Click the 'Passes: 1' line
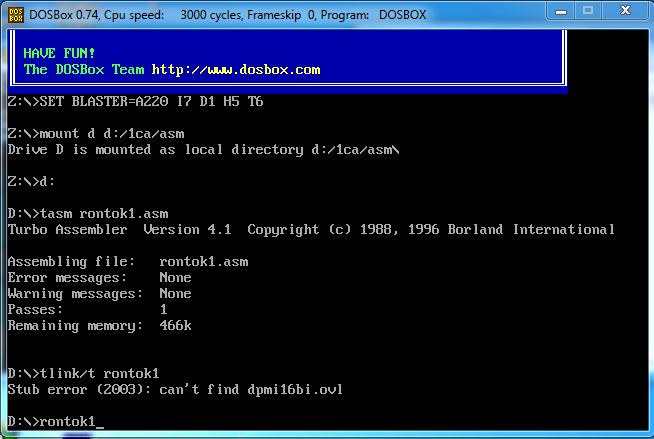 click(88, 309)
